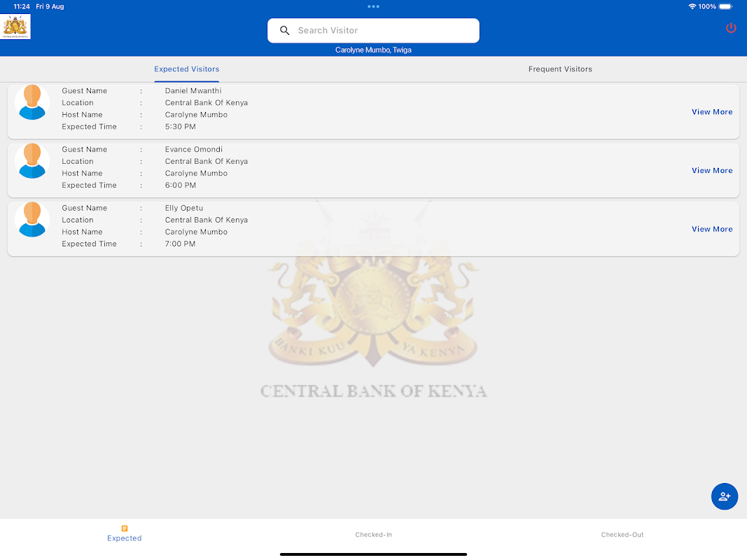Focus the Search Visitor field
747x560 pixels.
tap(374, 31)
